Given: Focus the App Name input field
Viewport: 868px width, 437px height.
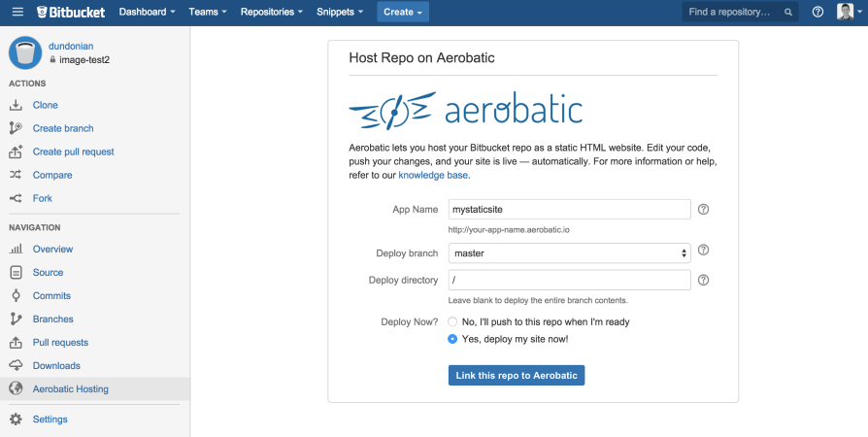Looking at the screenshot, I should point(570,210).
